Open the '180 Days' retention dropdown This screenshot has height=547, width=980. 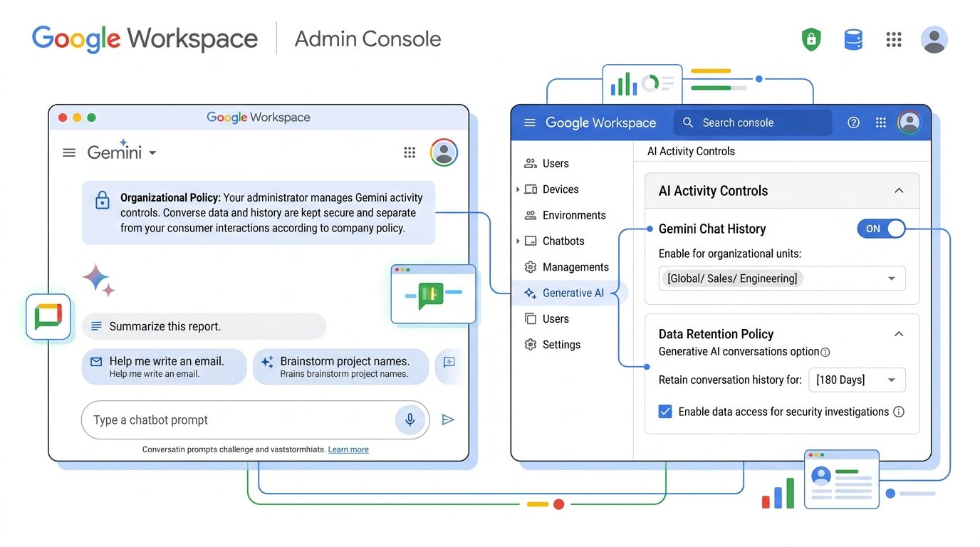pyautogui.click(x=857, y=380)
